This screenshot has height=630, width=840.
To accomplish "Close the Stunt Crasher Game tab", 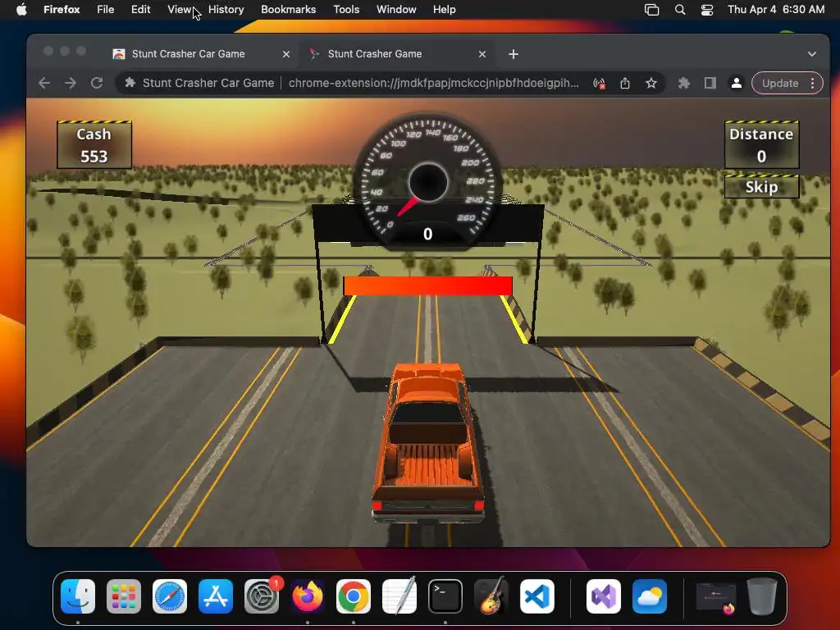I will 482,54.
